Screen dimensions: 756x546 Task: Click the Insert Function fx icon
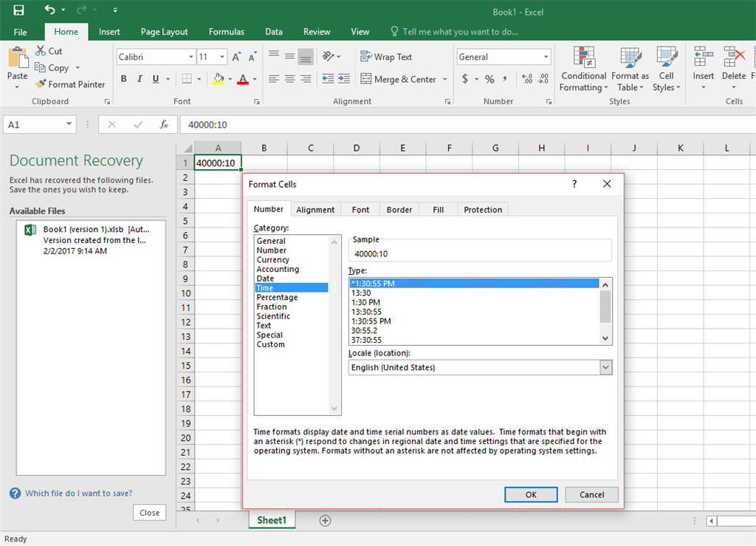[164, 124]
